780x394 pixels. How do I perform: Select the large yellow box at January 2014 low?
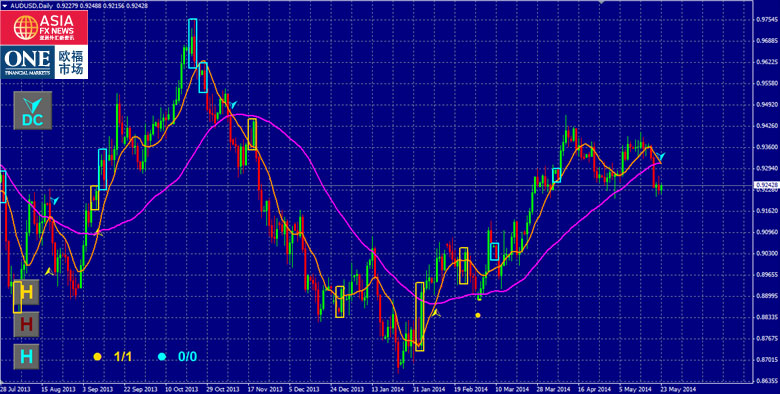[419, 316]
